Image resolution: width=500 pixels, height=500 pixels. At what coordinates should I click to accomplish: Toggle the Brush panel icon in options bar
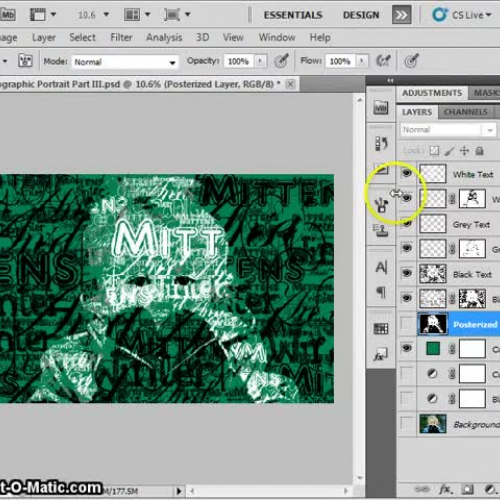tap(25, 61)
